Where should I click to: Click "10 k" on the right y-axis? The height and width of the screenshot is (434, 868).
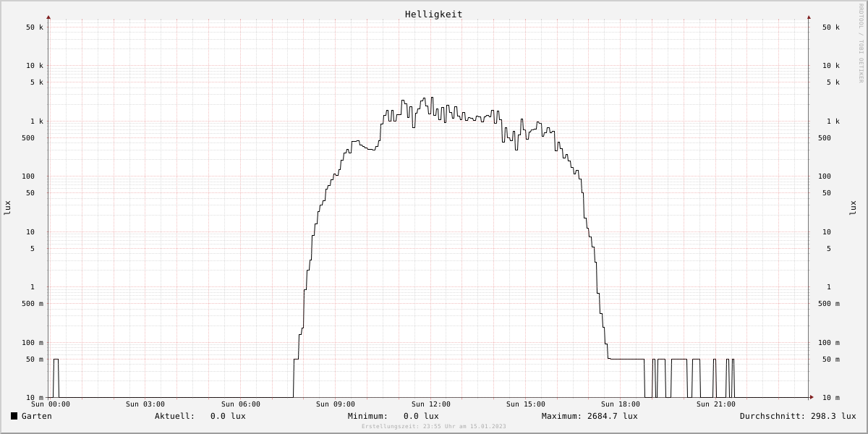click(831, 66)
